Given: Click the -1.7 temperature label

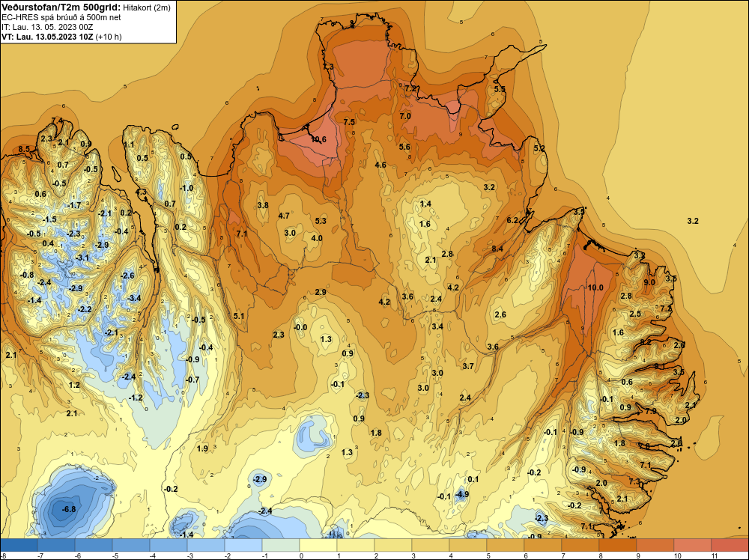Looking at the screenshot, I should pos(74,205).
